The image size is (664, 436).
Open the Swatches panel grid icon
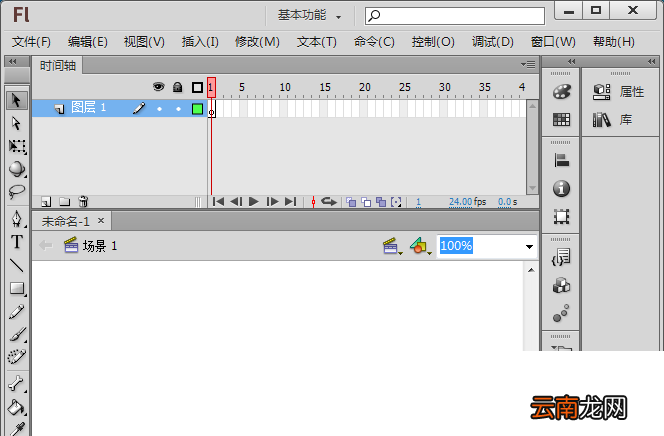(562, 120)
